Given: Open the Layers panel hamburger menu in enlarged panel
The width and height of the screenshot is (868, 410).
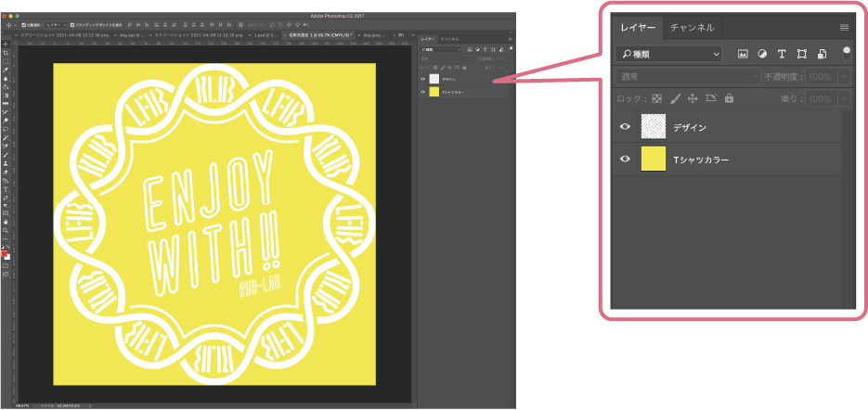Looking at the screenshot, I should point(845,28).
